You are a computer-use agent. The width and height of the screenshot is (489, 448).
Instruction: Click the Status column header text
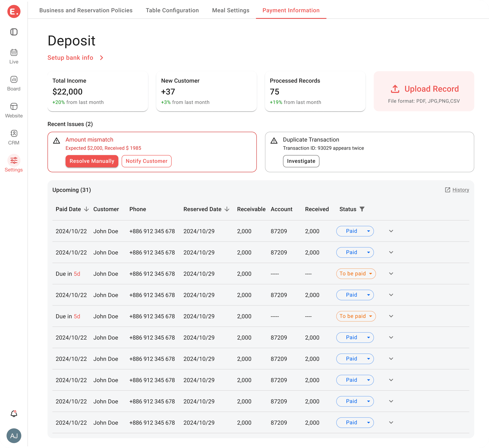coord(348,209)
